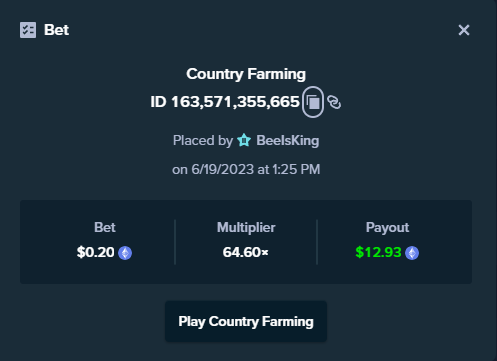Click the star badge beside BeelsKing

[x=244, y=140]
